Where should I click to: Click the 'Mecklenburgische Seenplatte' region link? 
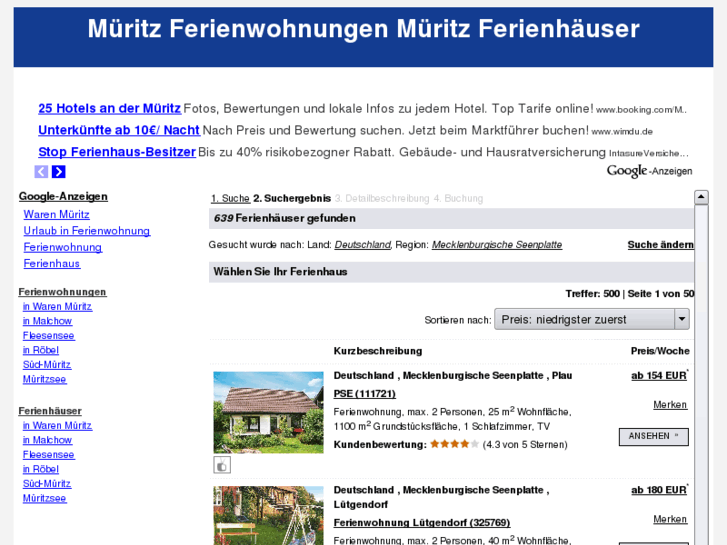click(497, 244)
